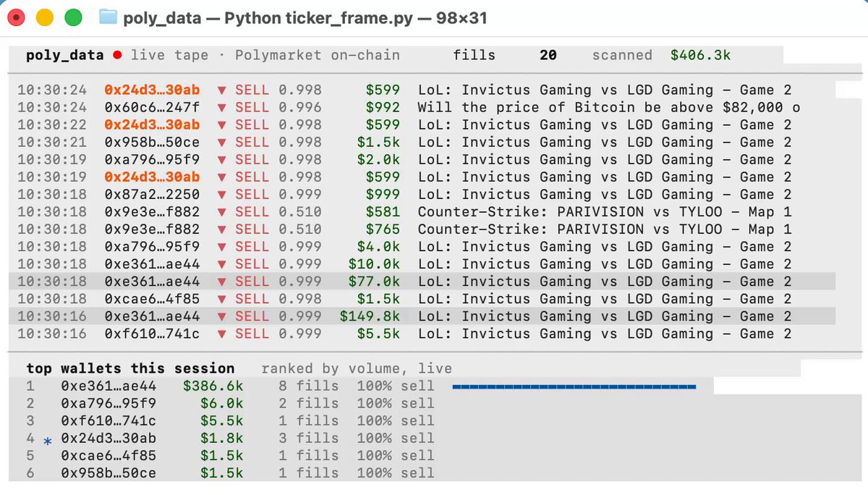Click the '$1.8k' volume in top wallets
Image resolution: width=868 pixels, height=495 pixels.
tap(222, 439)
